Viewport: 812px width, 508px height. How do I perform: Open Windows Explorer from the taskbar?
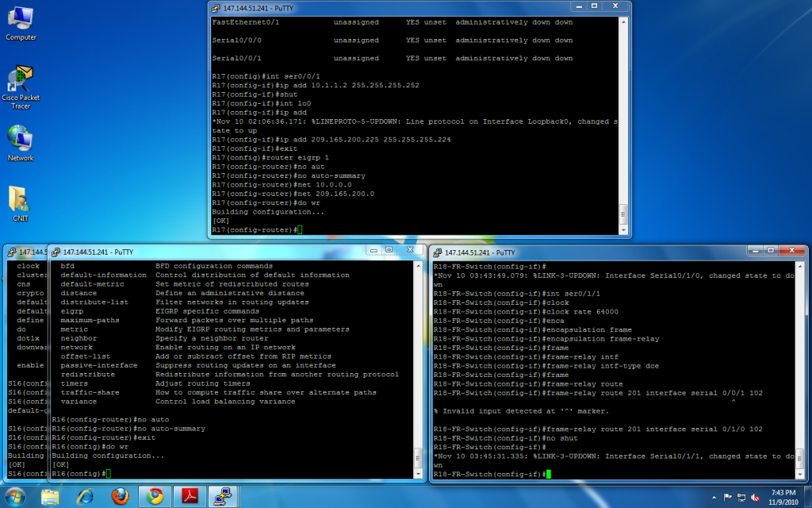(50, 497)
